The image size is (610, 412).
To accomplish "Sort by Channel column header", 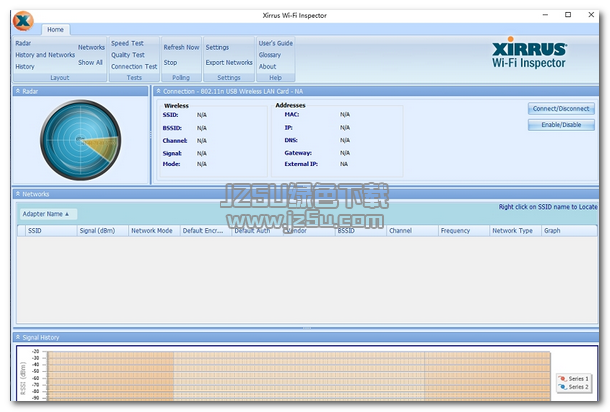I will pyautogui.click(x=412, y=231).
